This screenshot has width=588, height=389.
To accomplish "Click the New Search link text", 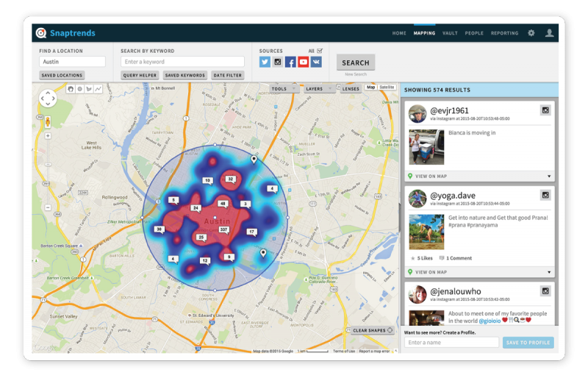I will [x=356, y=74].
